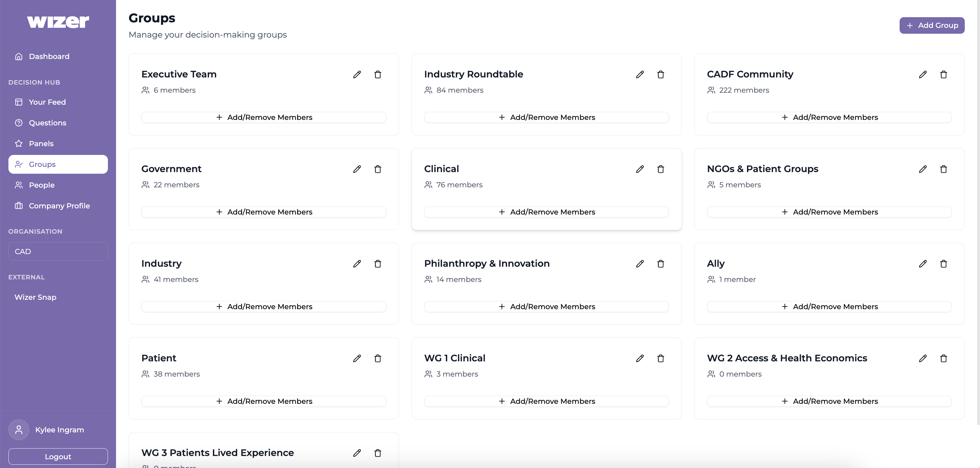Delete WG 3 Patients Lived Experience group
This screenshot has height=468, width=980.
(x=378, y=453)
